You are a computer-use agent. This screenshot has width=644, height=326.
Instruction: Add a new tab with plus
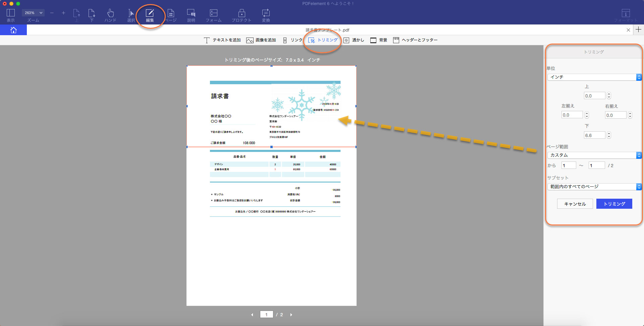pyautogui.click(x=638, y=29)
